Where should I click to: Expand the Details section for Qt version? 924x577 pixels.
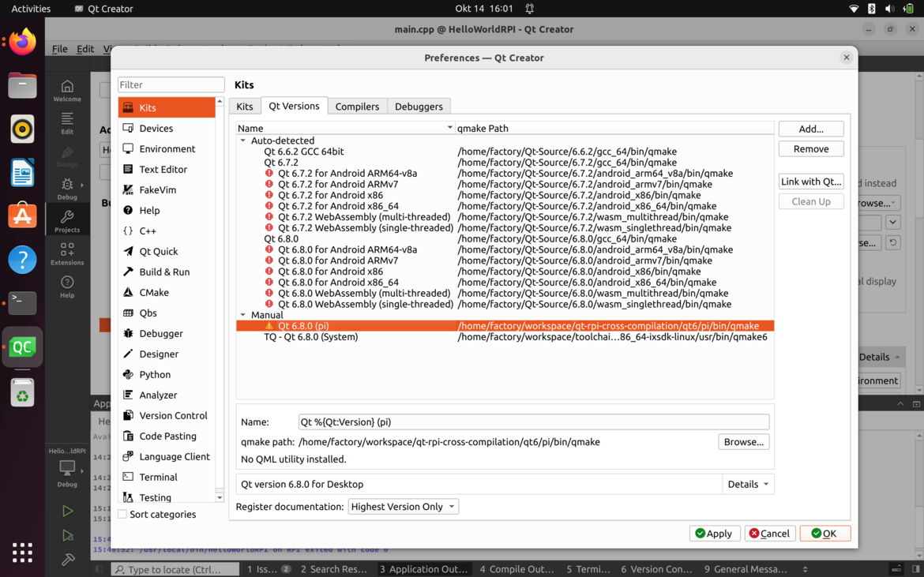point(748,484)
